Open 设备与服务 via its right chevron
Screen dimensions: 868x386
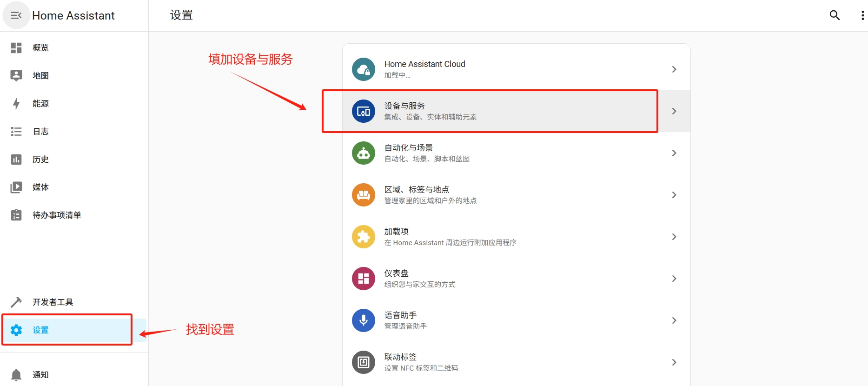674,111
